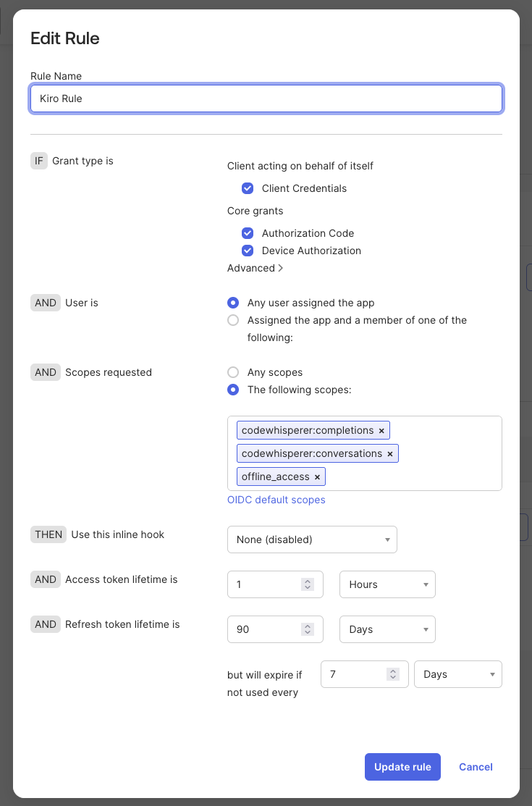
Task: Click the expire-if-unused value stepper arrows
Action: point(393,674)
